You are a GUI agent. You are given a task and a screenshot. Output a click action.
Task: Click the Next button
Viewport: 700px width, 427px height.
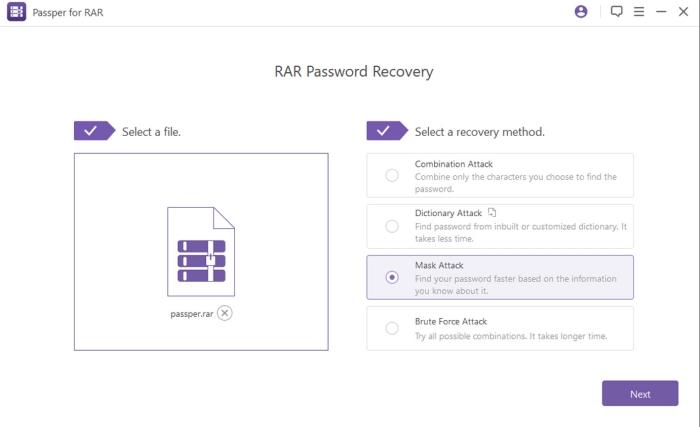click(640, 394)
